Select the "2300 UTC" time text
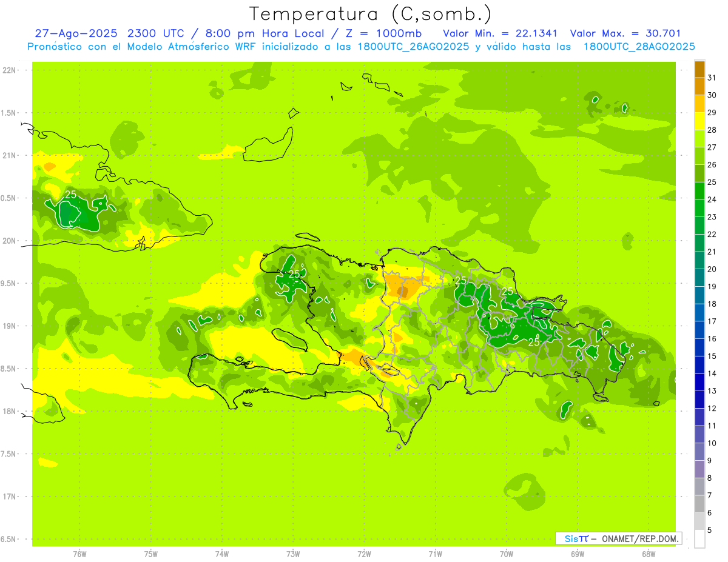 (x=157, y=33)
